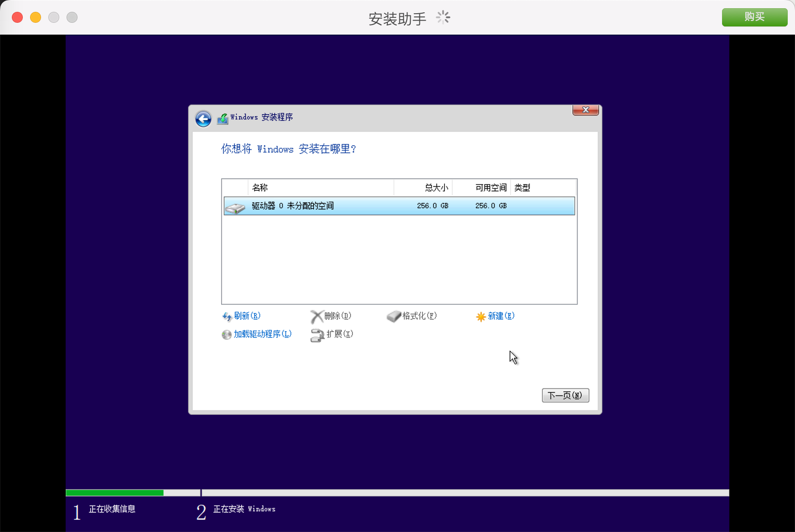Click the hard drive icon in drive row
795x532 pixels.
tap(235, 208)
